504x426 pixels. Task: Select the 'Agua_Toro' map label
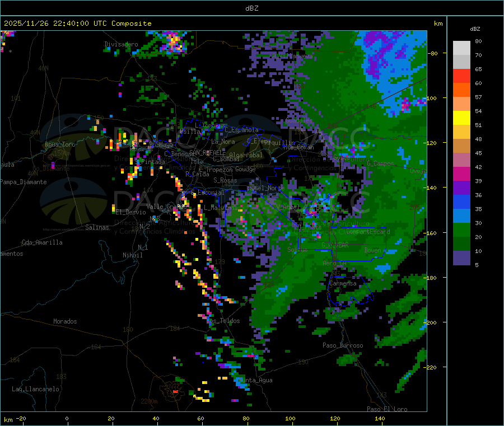60,144
